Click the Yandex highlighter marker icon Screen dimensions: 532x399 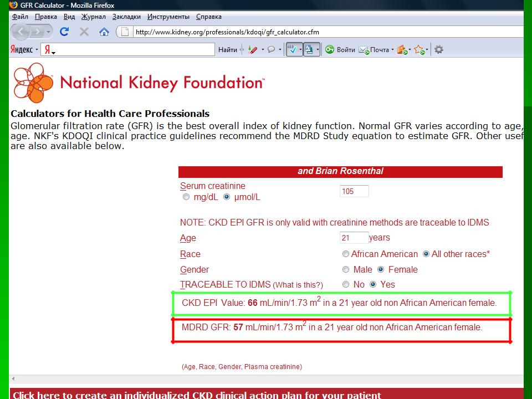pyautogui.click(x=253, y=49)
